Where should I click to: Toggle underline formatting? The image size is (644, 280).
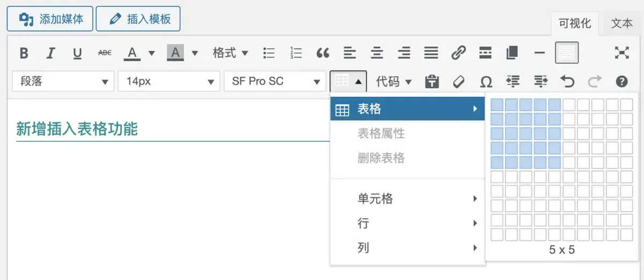[77, 53]
